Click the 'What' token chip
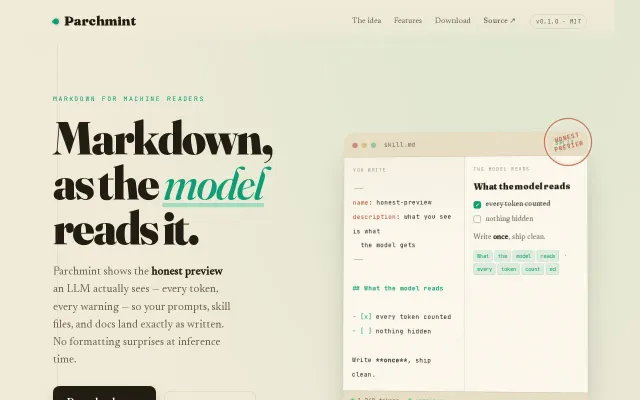This screenshot has width=640, height=400. click(482, 256)
